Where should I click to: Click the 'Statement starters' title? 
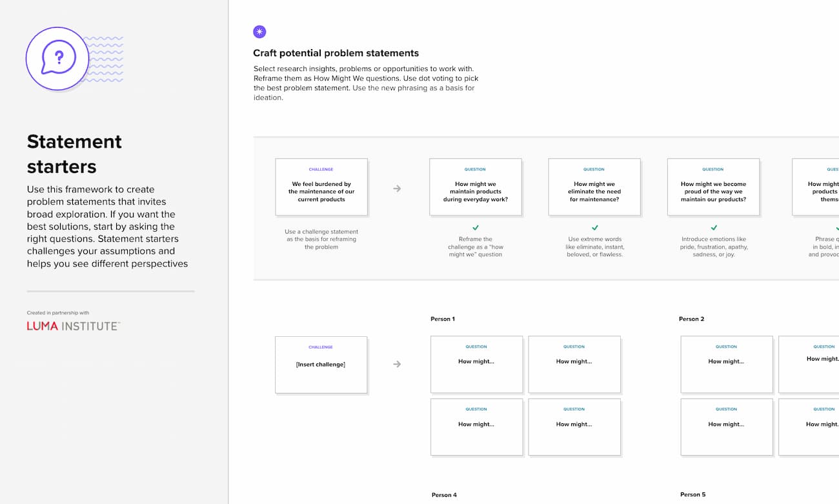(x=74, y=154)
